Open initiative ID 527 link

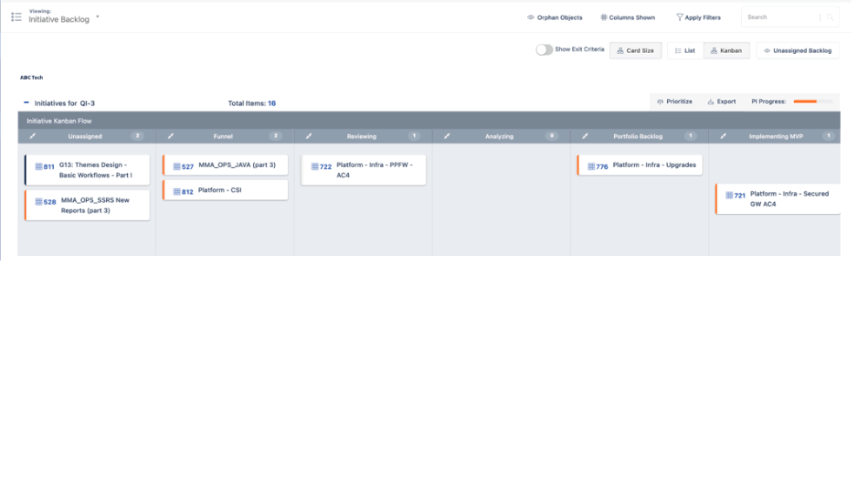(188, 167)
